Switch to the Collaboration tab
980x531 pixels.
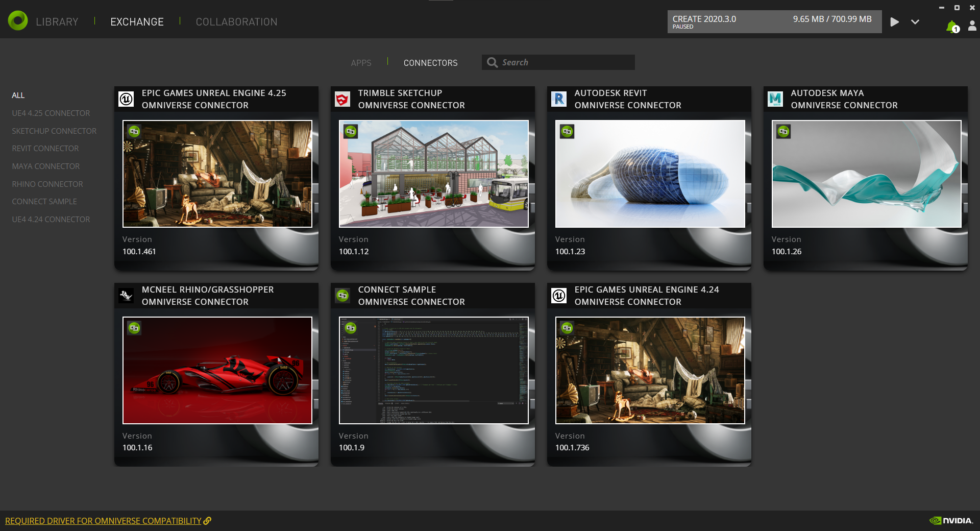click(x=236, y=22)
